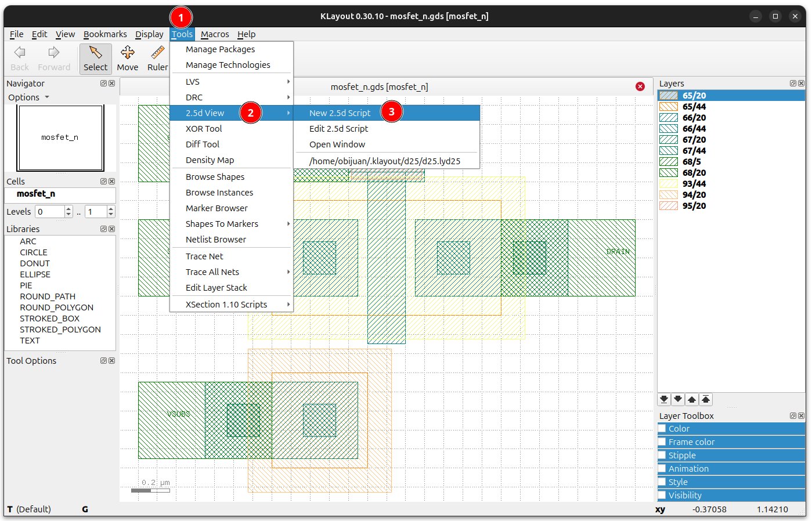Toggle the Frame color section checkbox
This screenshot has height=521, width=812.
tap(662, 442)
